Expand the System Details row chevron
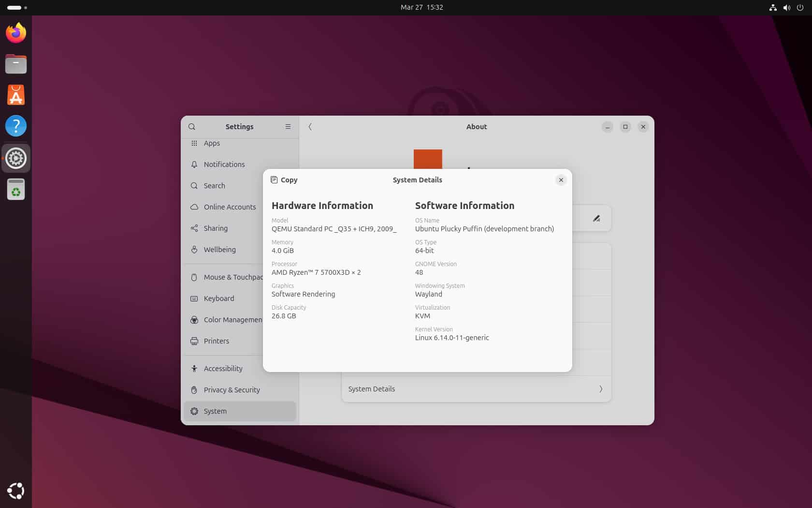 click(x=601, y=389)
